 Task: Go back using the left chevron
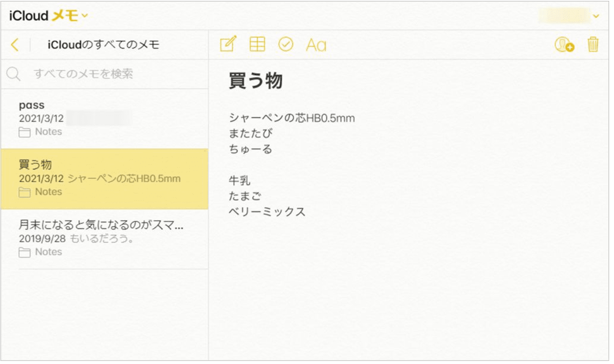pos(15,45)
